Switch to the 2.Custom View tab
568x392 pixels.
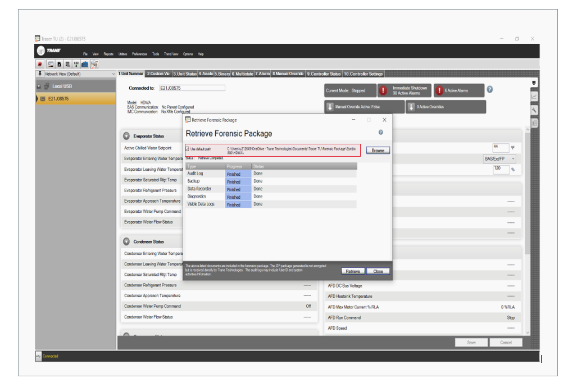[158, 74]
